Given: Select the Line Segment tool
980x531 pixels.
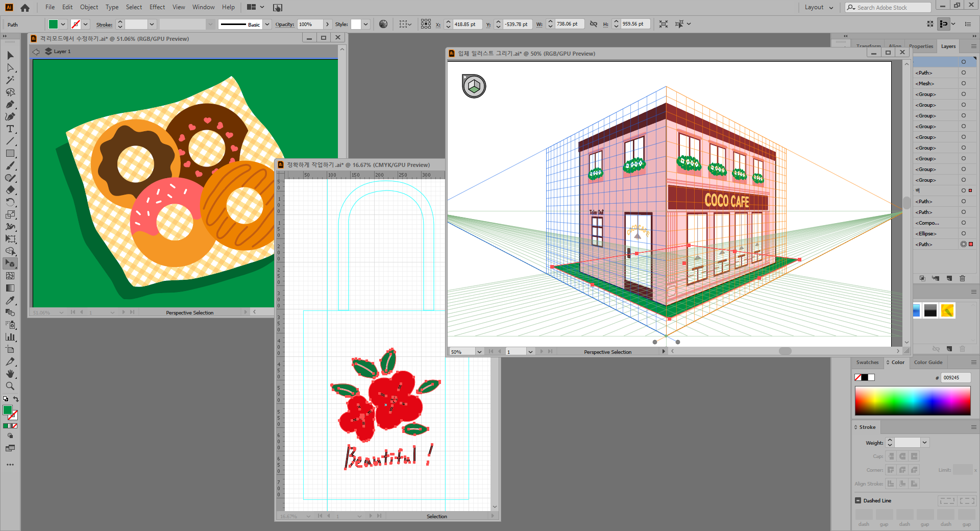Looking at the screenshot, I should pyautogui.click(x=10, y=141).
